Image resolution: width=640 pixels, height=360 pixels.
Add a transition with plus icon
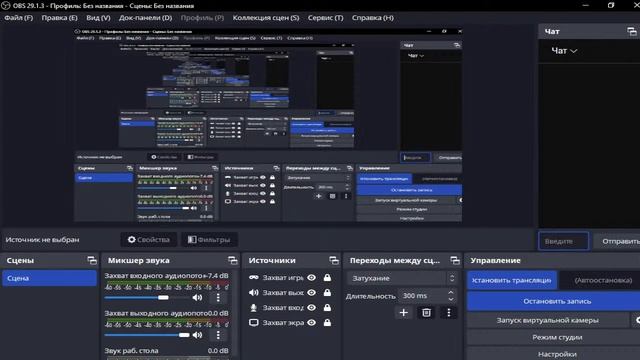click(x=404, y=313)
